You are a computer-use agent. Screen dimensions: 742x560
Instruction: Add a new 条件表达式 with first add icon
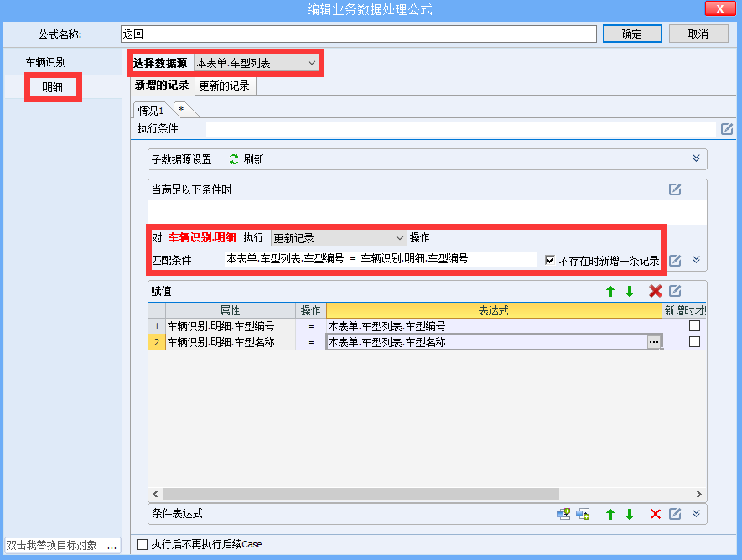click(563, 514)
